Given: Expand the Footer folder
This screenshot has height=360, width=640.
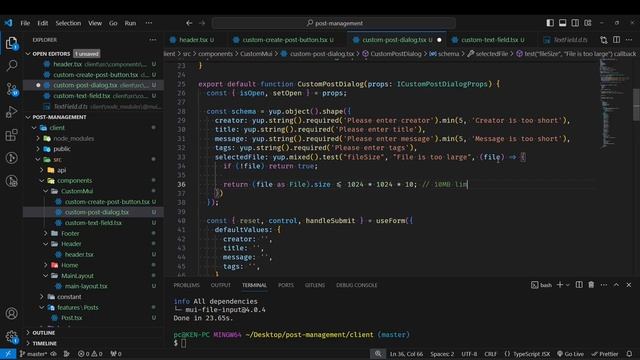Looking at the screenshot, I should tap(70, 233).
